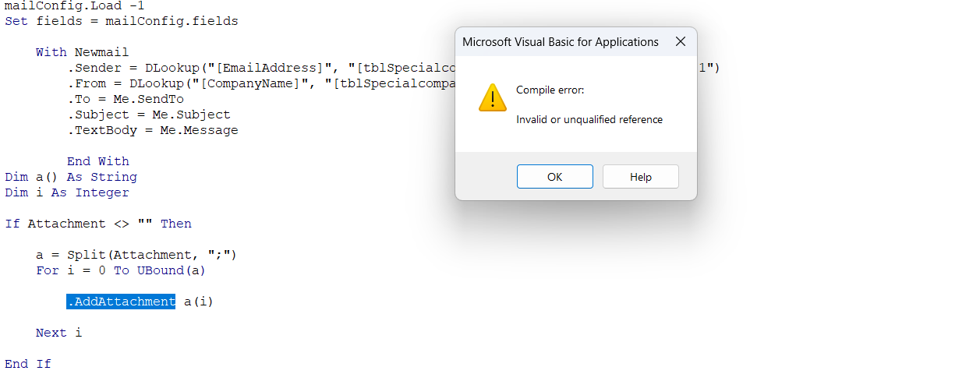Click the "For i = 0 To UBound(a)" line
The width and height of the screenshot is (980, 374).
(x=121, y=270)
